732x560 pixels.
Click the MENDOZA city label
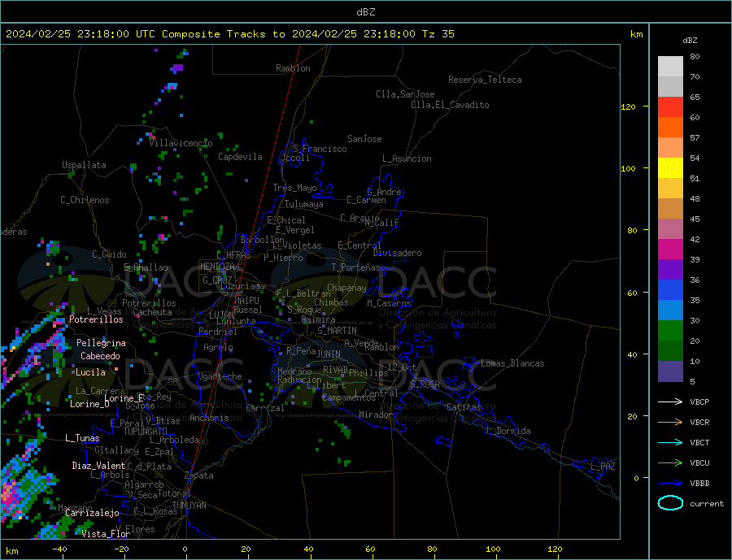(217, 267)
